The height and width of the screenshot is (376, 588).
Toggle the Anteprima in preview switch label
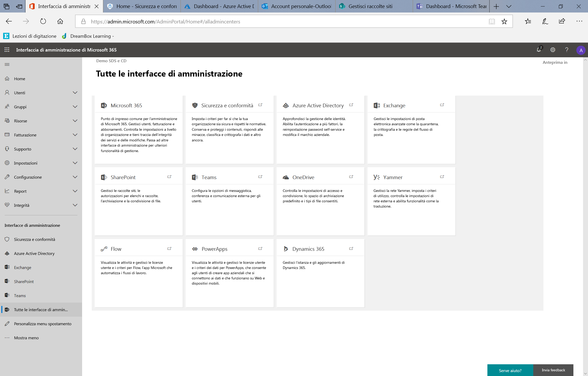[555, 62]
